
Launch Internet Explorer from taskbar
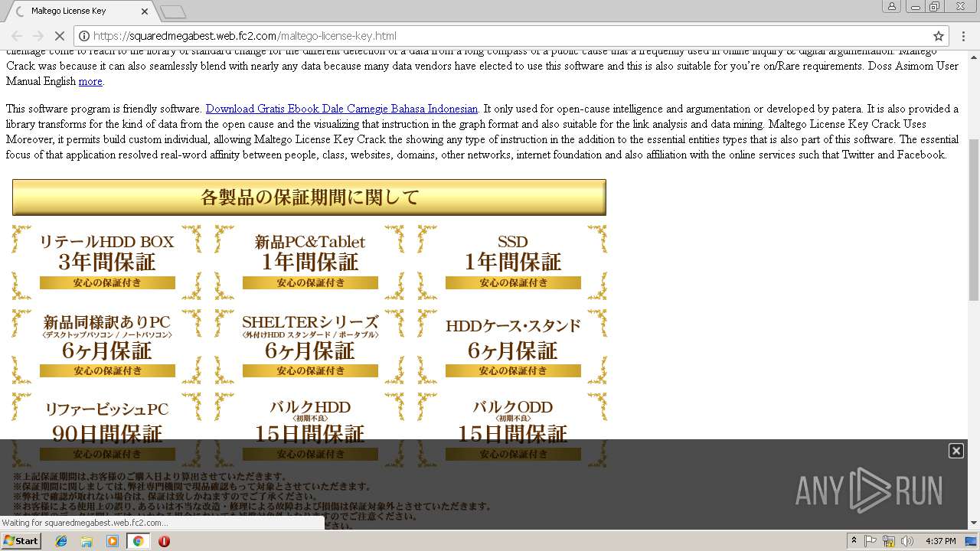[x=61, y=541]
